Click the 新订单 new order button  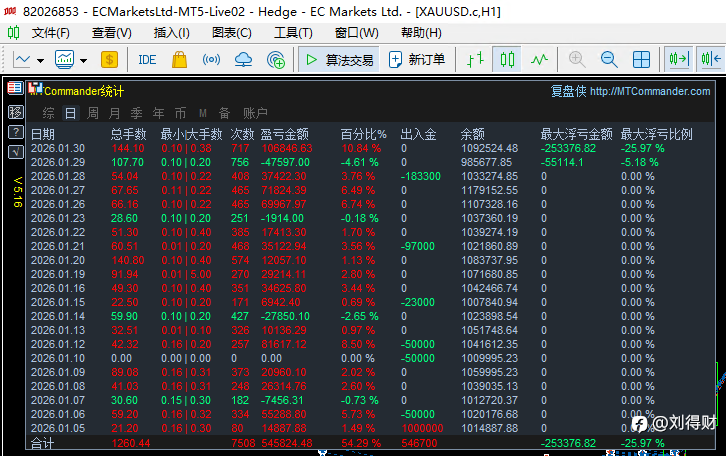(416, 59)
